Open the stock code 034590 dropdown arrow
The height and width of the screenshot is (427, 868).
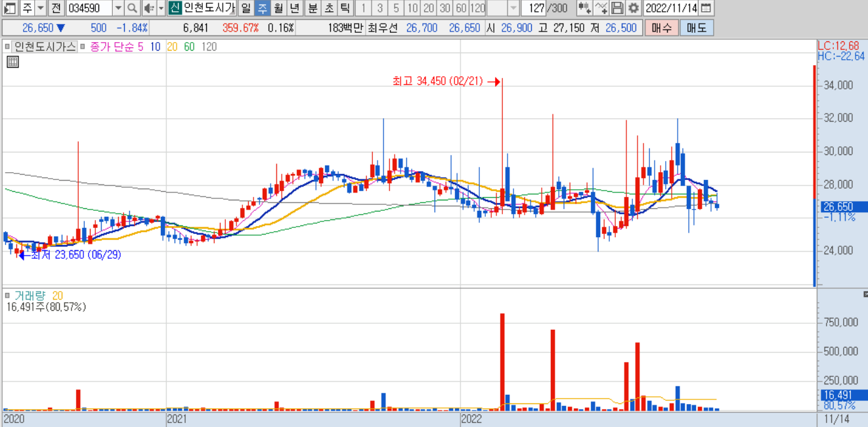point(118,8)
